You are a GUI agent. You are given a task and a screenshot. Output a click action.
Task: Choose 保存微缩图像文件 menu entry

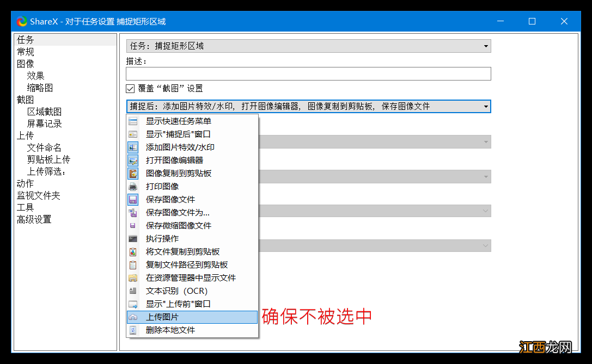tap(193, 226)
